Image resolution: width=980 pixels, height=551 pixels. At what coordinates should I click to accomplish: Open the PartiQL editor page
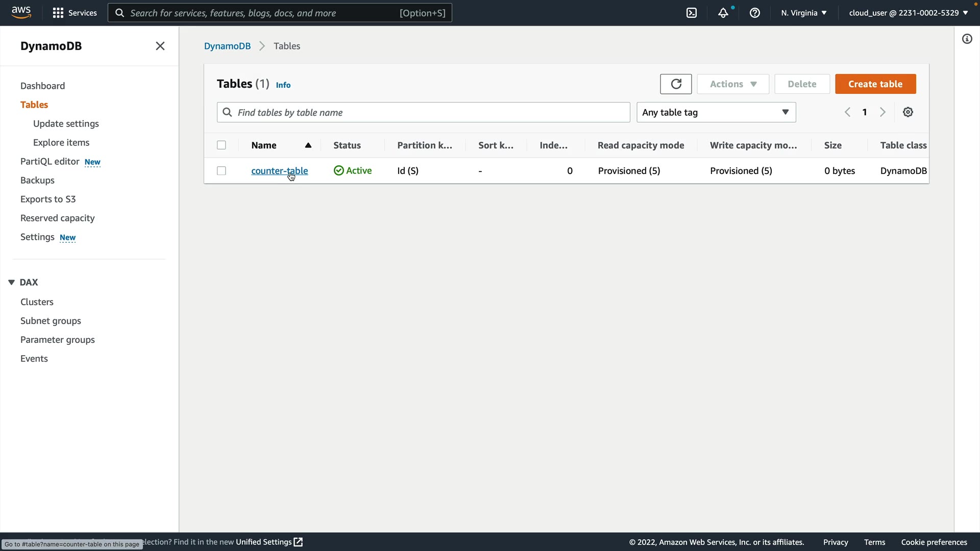coord(50,161)
